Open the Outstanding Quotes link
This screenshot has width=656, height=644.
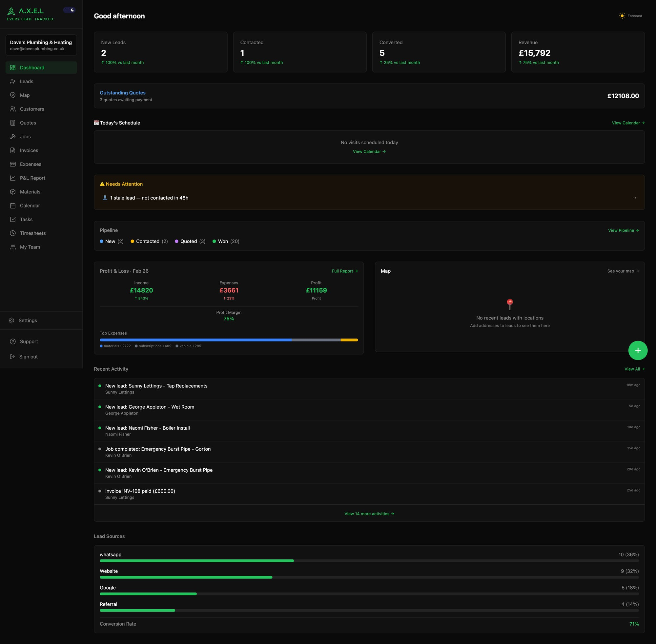[123, 92]
